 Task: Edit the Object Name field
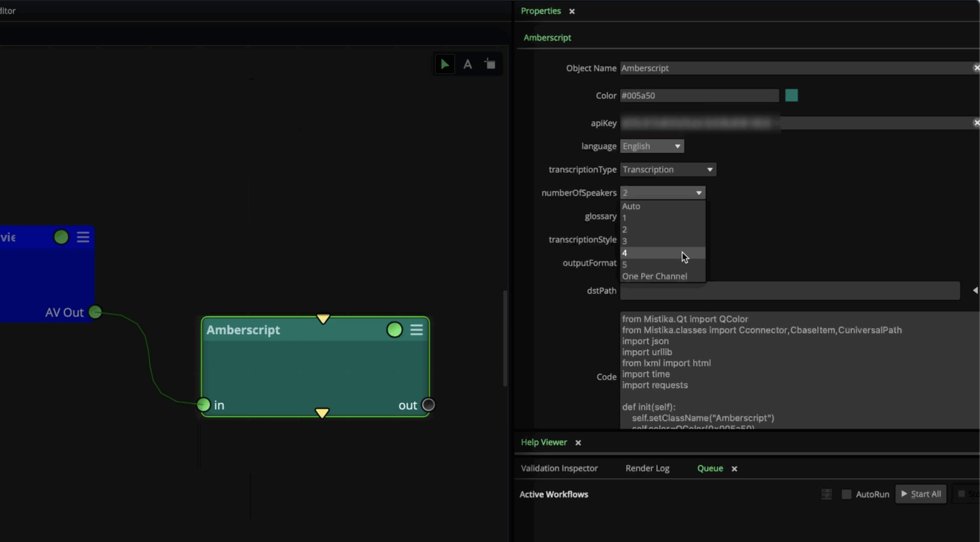click(796, 68)
